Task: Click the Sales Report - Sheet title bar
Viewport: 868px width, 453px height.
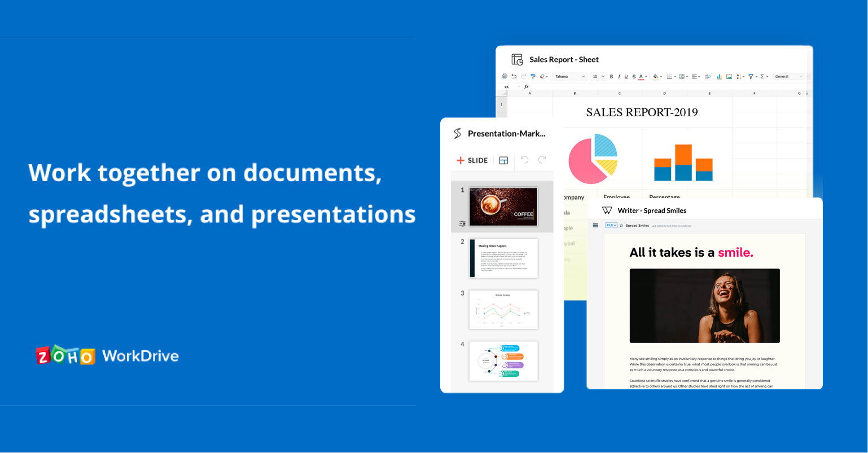Action: click(x=564, y=59)
